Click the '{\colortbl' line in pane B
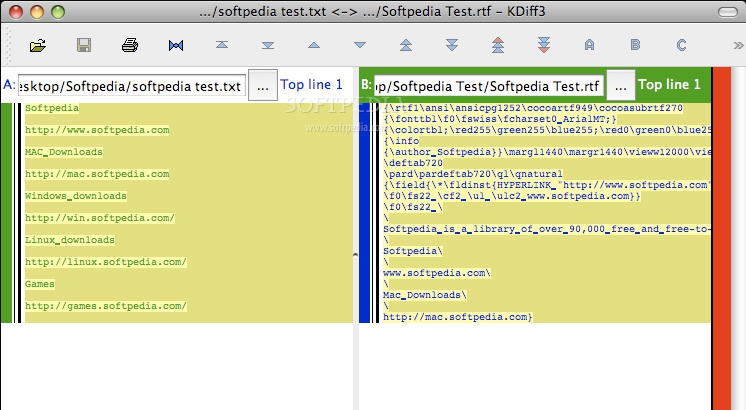This screenshot has width=746, height=410. click(x=547, y=130)
